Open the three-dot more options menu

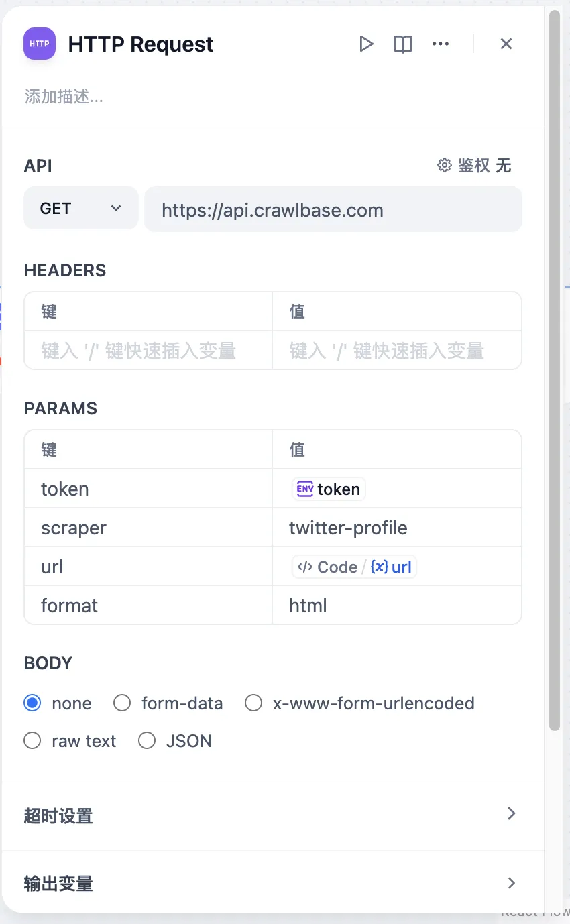click(440, 44)
